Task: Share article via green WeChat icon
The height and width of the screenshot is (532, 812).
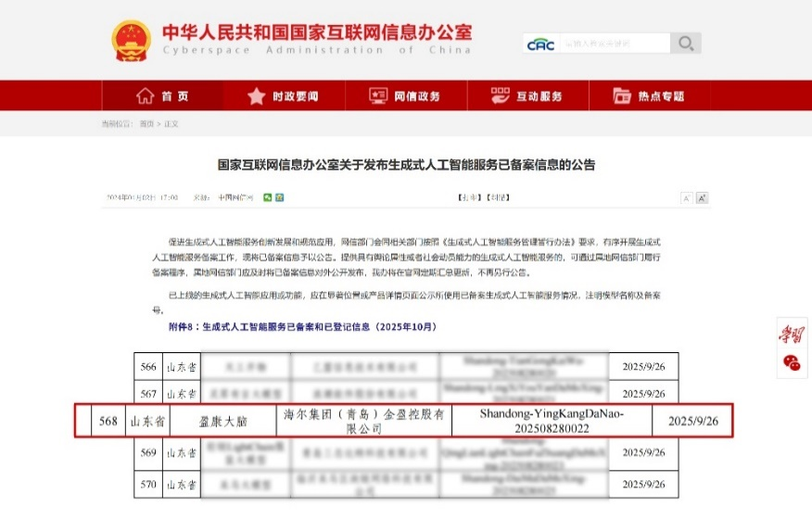Action: 267,197
